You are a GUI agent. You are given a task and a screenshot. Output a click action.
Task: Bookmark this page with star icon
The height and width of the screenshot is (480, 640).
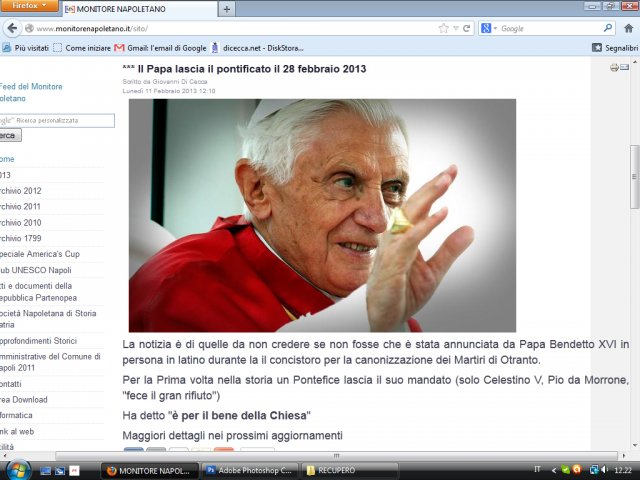click(443, 28)
